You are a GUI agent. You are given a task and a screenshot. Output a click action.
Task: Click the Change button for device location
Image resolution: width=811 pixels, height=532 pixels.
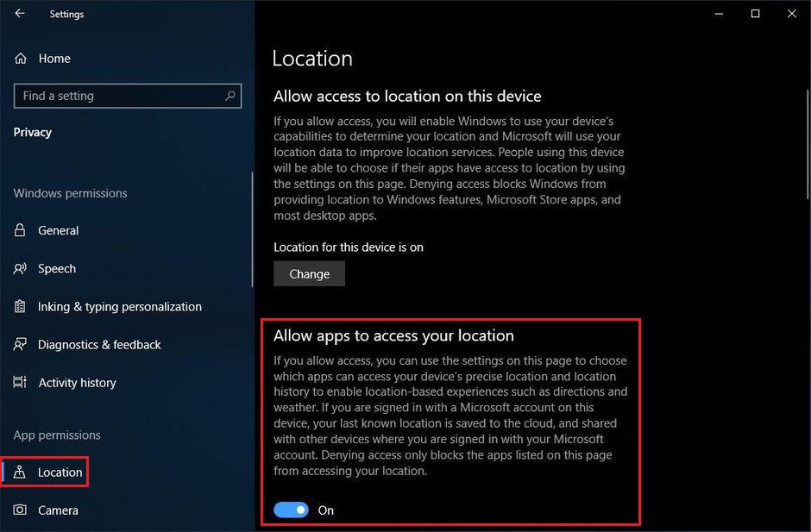(x=309, y=273)
